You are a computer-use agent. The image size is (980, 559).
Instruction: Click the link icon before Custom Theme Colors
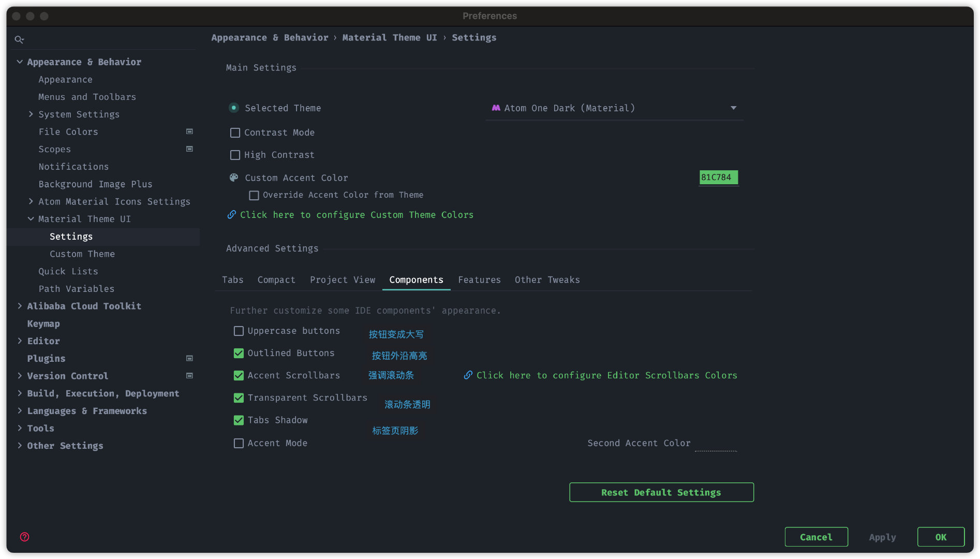[232, 214]
